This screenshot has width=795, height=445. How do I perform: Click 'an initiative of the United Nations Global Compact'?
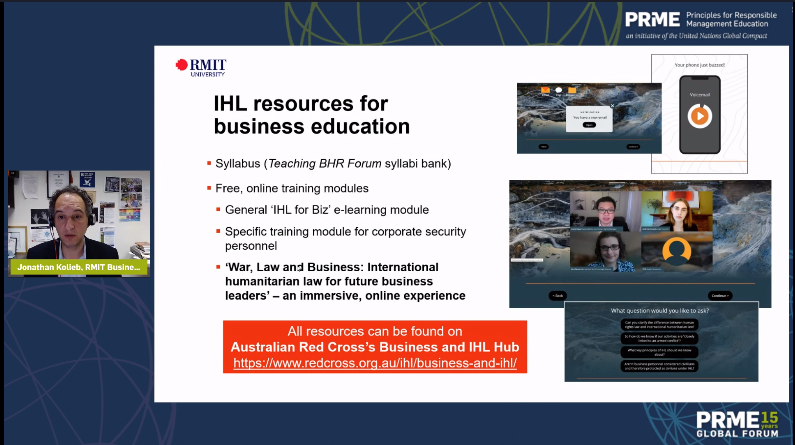[x=696, y=36]
